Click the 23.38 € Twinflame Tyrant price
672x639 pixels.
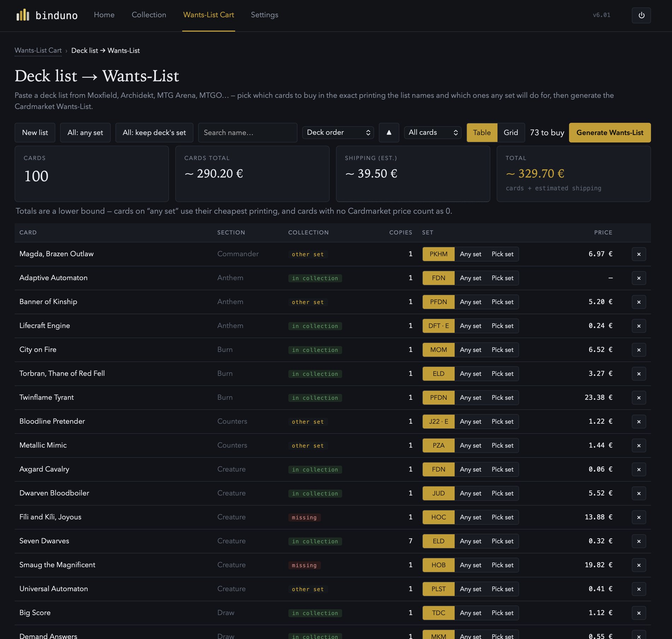pyautogui.click(x=598, y=397)
